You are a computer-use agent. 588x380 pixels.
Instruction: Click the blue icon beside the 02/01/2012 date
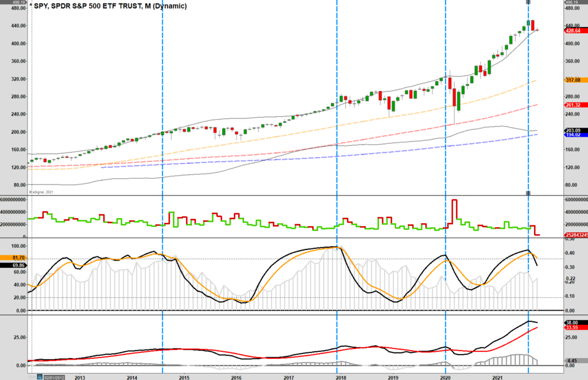(40, 377)
